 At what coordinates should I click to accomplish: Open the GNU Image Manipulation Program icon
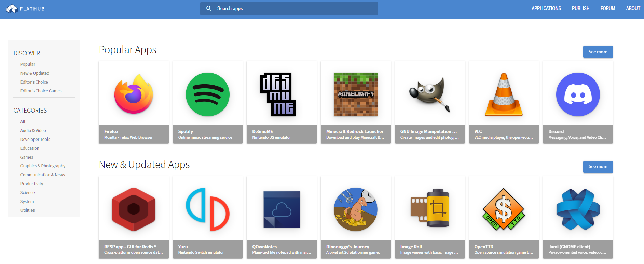click(430, 94)
